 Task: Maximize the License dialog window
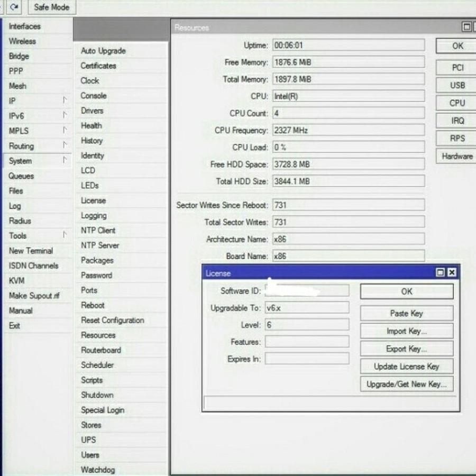[x=440, y=272]
